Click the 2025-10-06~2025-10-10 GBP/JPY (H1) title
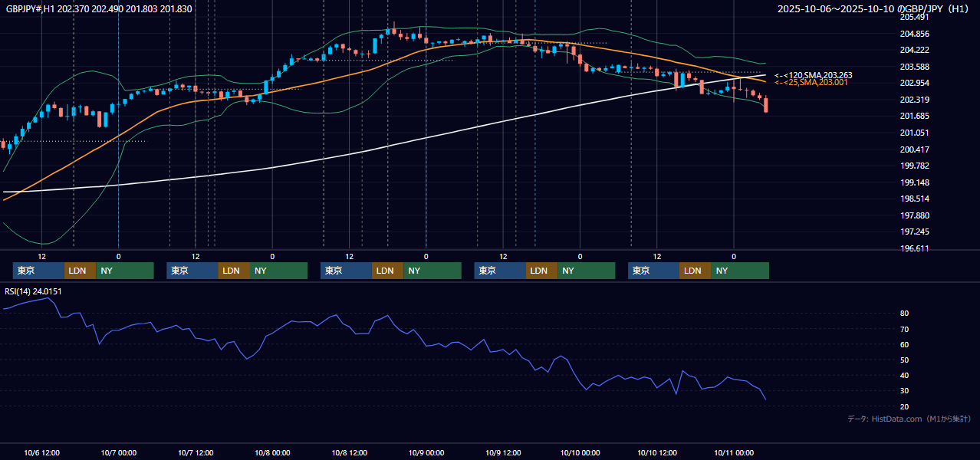980x460 pixels. point(873,8)
